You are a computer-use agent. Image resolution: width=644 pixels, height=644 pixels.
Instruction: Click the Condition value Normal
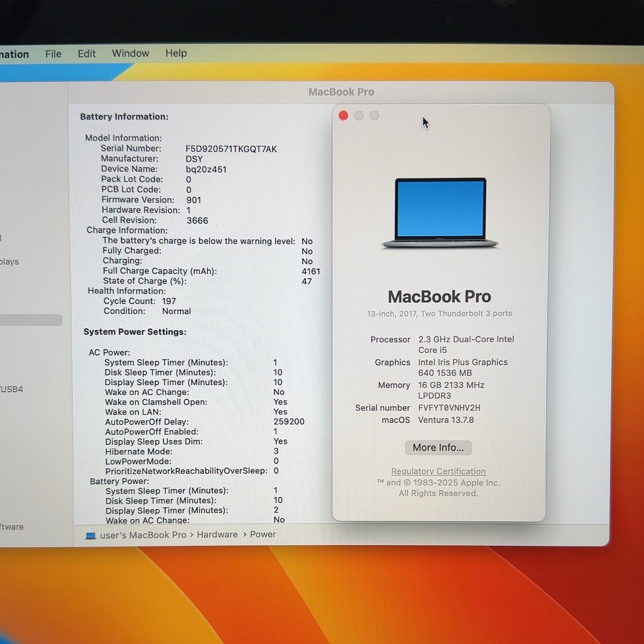click(176, 311)
